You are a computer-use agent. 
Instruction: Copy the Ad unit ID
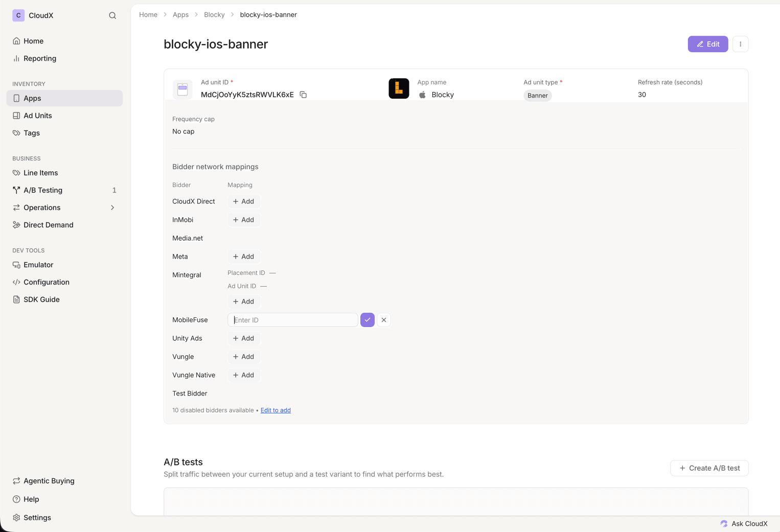point(303,95)
